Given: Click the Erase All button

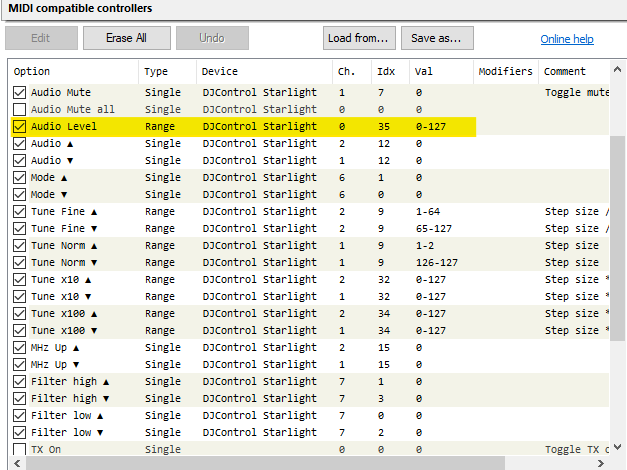Looking at the screenshot, I should (127, 38).
